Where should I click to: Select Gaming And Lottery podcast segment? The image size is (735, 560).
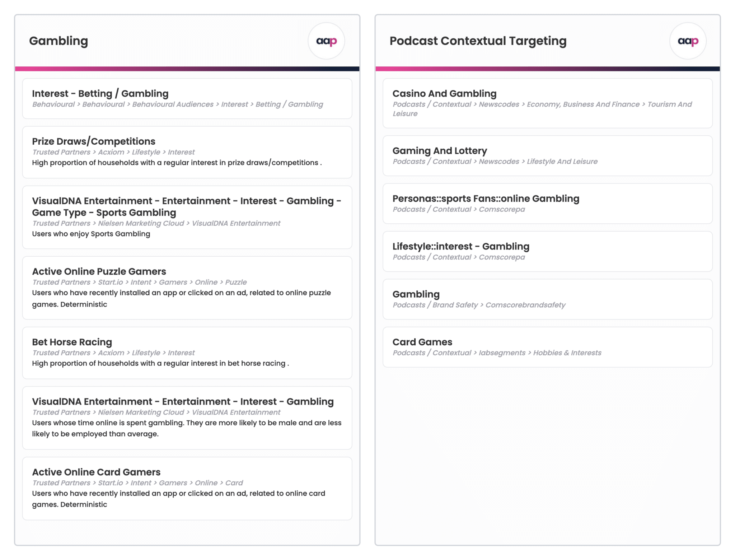click(x=547, y=156)
